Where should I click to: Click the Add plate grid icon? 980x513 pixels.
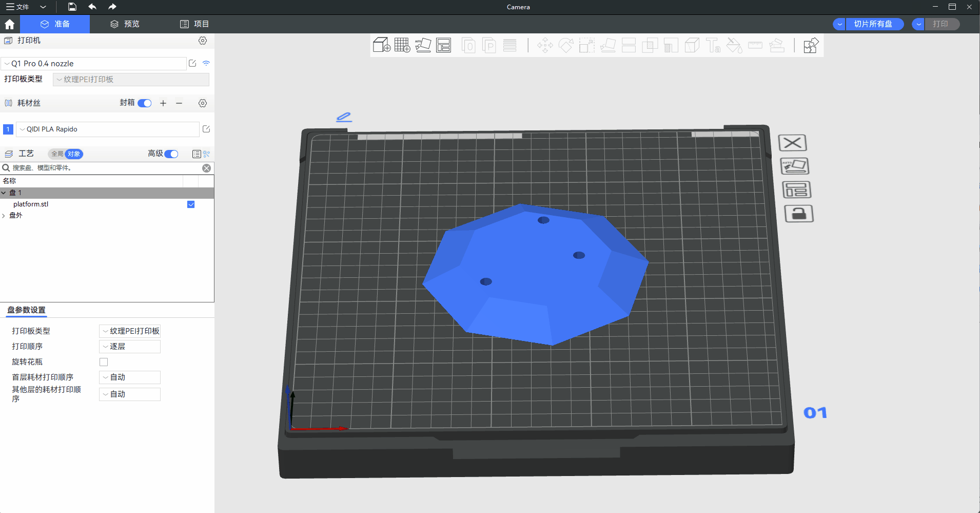click(x=402, y=45)
